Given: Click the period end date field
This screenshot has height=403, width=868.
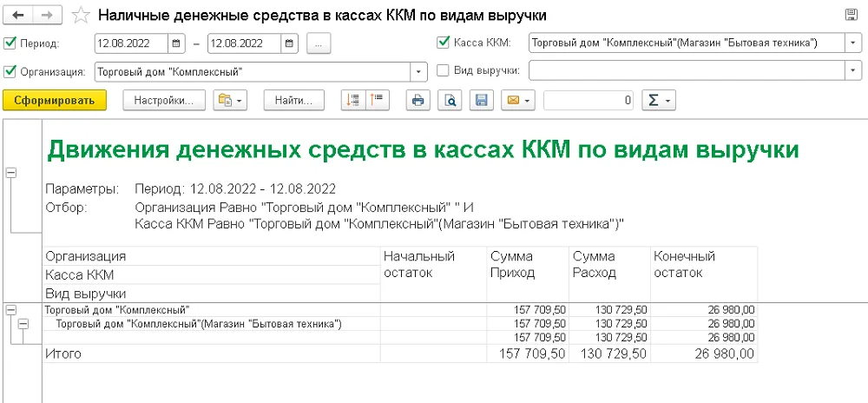Looking at the screenshot, I should pos(244,43).
